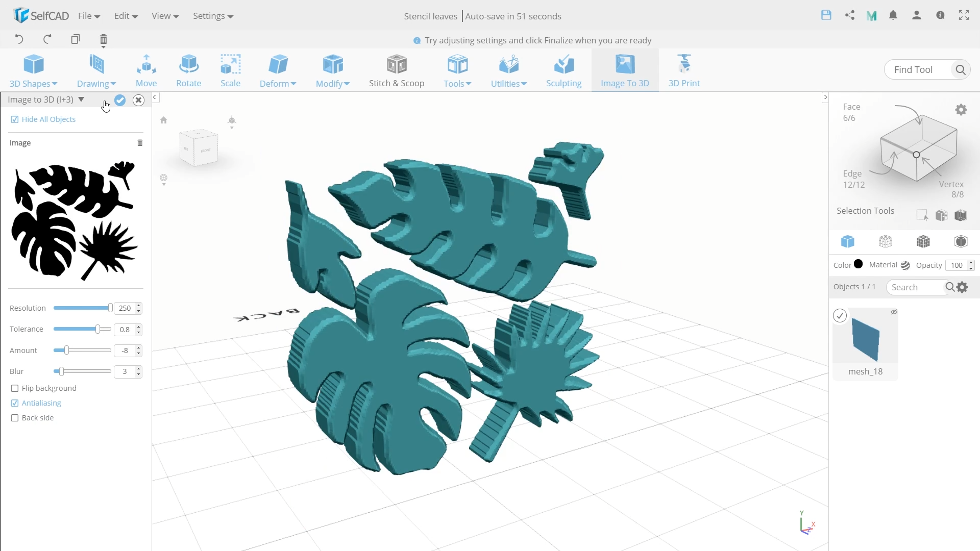Click the copy objects icon
Viewport: 980px width, 551px height.
(x=76, y=39)
